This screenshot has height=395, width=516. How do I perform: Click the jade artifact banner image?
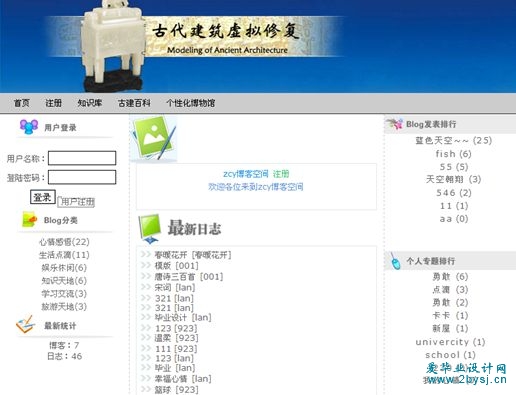[x=114, y=46]
